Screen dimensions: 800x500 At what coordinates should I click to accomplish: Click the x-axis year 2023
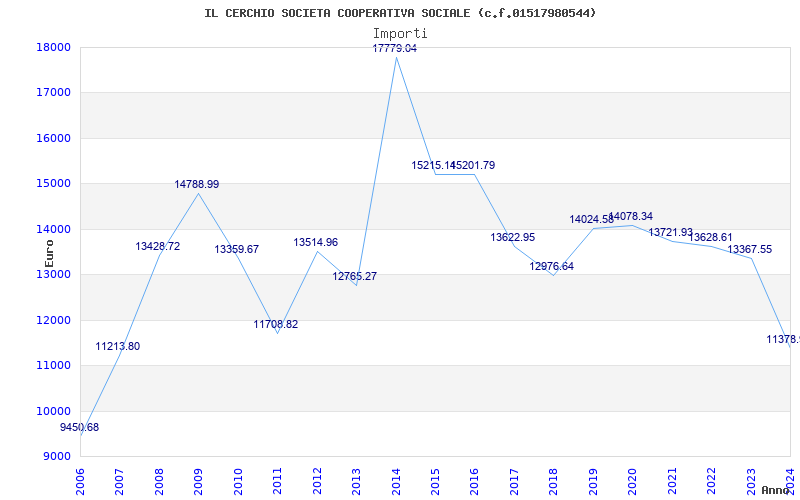751,481
